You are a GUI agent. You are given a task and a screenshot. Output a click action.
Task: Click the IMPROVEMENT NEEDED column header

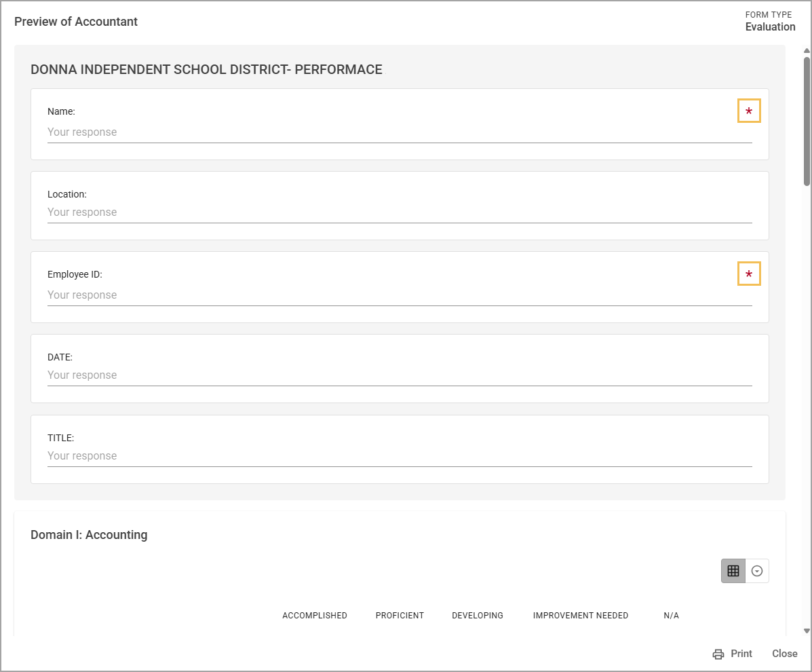tap(581, 616)
